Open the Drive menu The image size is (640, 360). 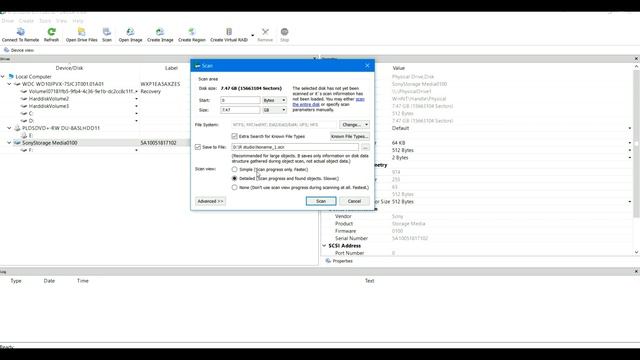[x=7, y=21]
